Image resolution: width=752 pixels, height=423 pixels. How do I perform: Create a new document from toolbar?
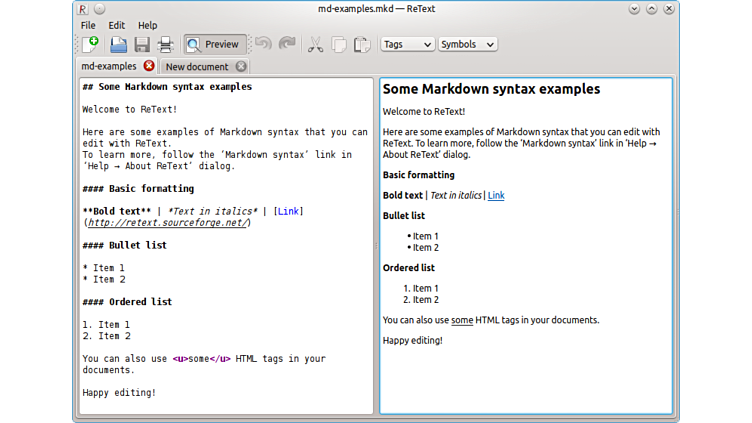pyautogui.click(x=90, y=44)
